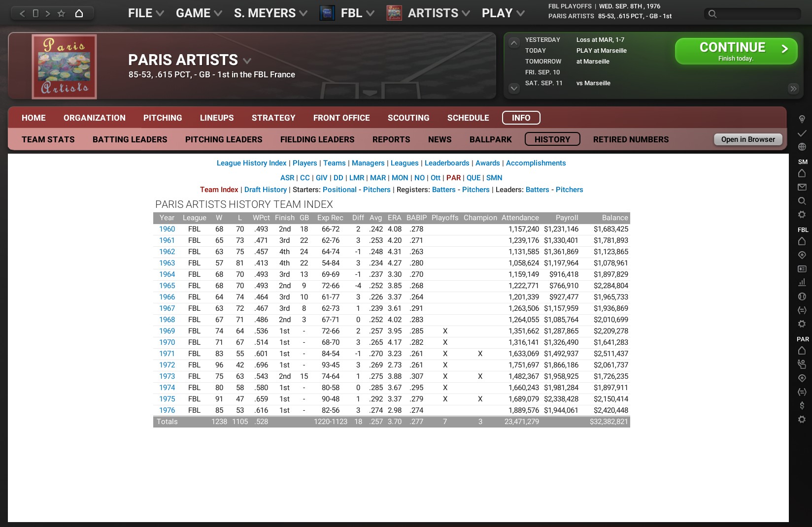Click the back navigation arrow

pos(22,13)
